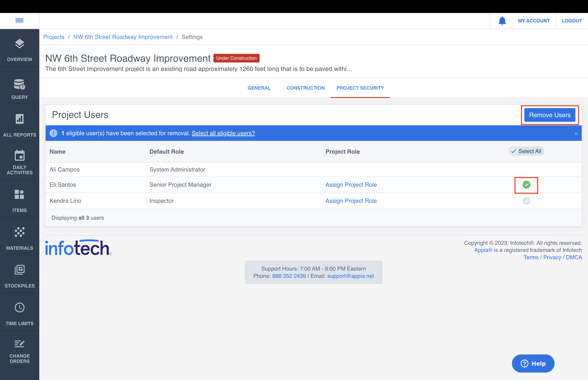Open the Overview section
The width and height of the screenshot is (588, 380).
click(19, 49)
